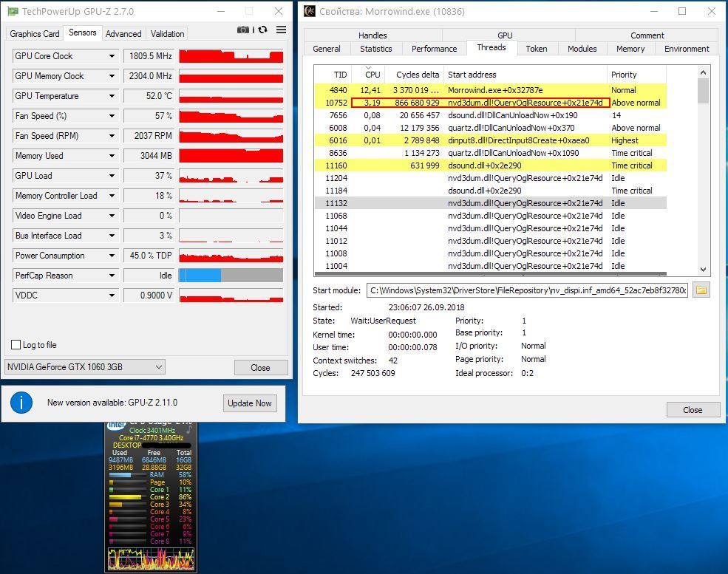Open the VDDC sensor dropdown

(112, 295)
